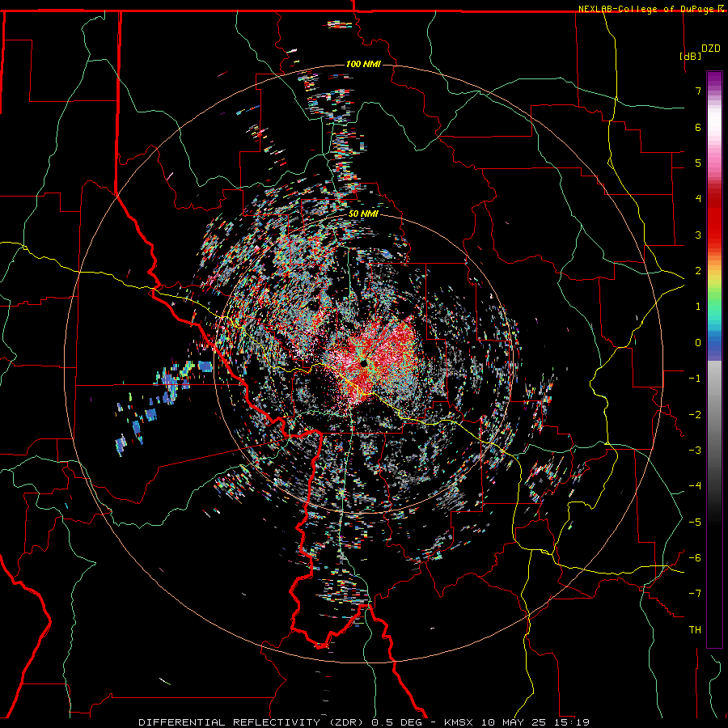The image size is (728, 728).
Task: Click the radar site black center dot
Action: point(363,362)
